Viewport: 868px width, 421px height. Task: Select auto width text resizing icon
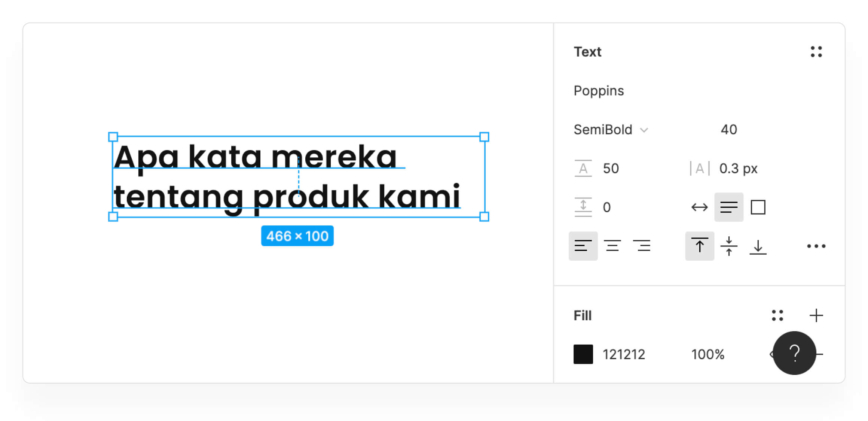(699, 207)
